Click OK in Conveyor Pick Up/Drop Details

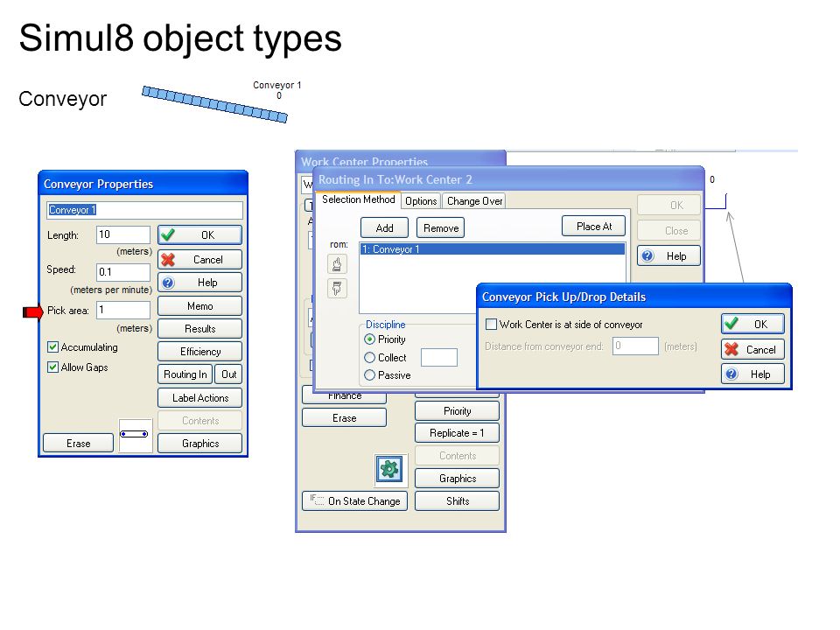point(752,324)
